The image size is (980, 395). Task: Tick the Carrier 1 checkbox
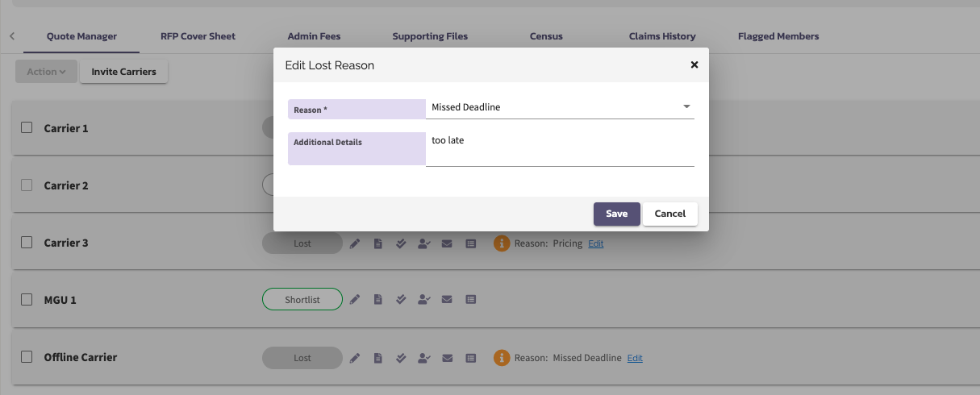(27, 127)
